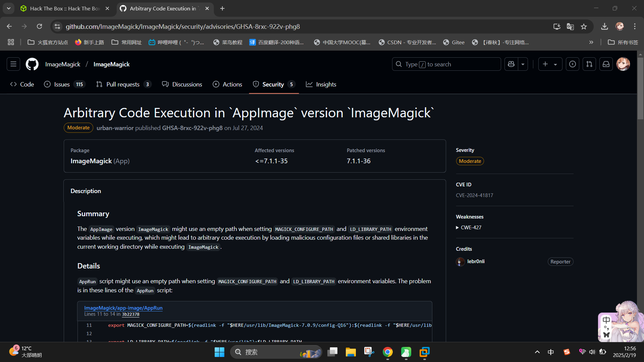644x362 pixels.
Task: Open the user profile avatar menu on GitHub
Action: [623, 64]
